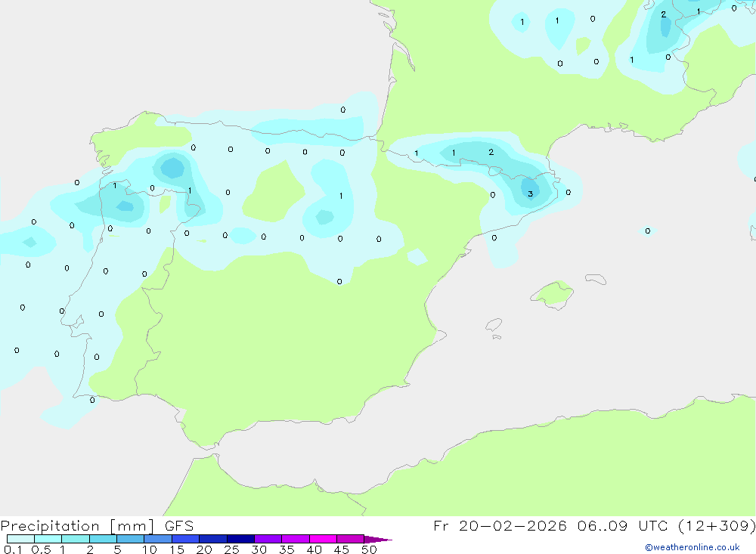Click the '25' legend scale label

(231, 549)
